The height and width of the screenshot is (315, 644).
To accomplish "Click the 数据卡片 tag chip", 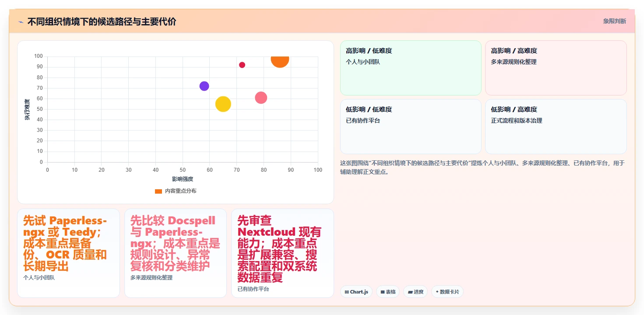I will pos(447,292).
